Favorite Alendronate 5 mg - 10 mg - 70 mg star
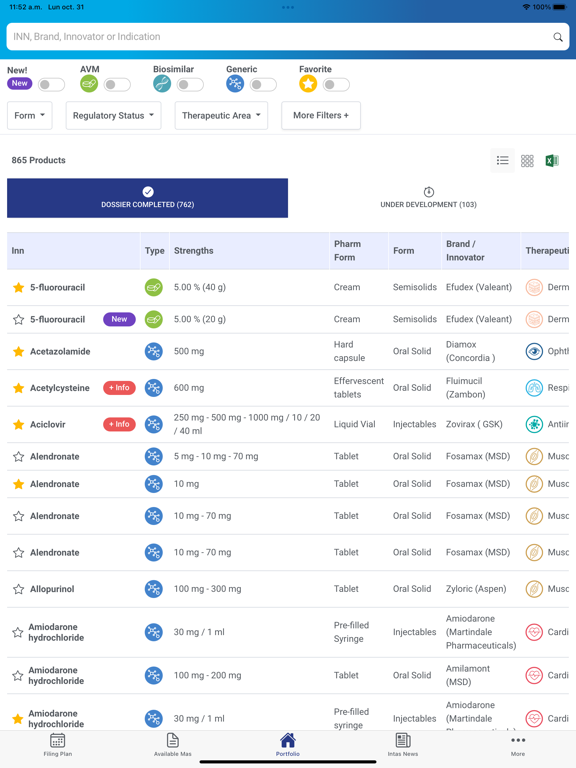The width and height of the screenshot is (576, 768). click(19, 456)
